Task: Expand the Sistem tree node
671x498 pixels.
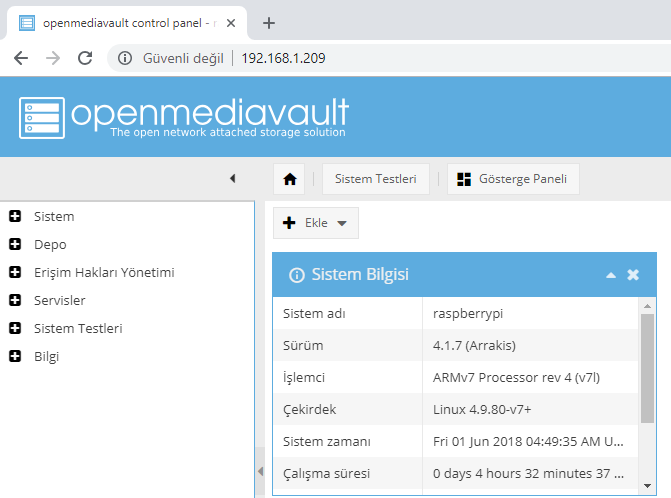Action: click(x=15, y=216)
